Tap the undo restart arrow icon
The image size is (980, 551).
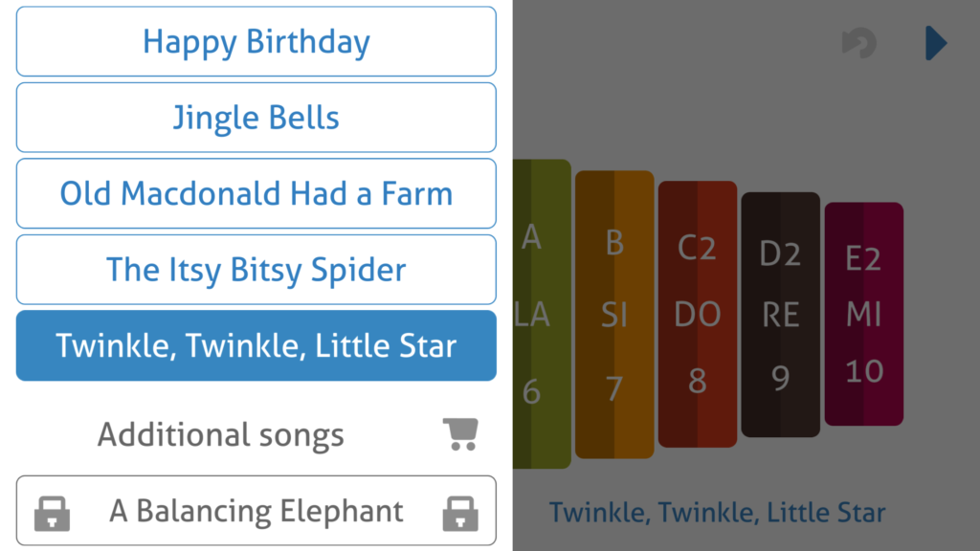[858, 43]
